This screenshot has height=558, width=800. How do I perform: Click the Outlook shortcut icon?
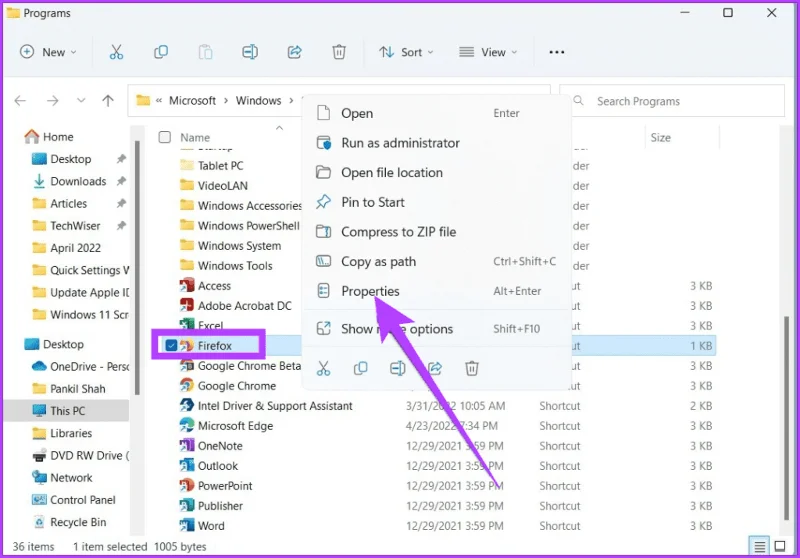click(x=187, y=466)
